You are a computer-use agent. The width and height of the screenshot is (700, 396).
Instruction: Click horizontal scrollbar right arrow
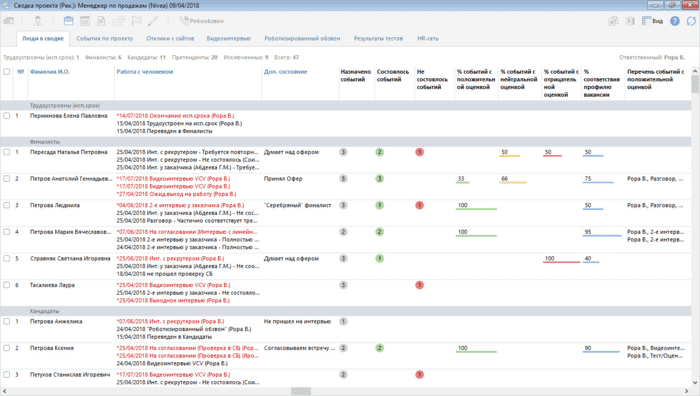click(687, 391)
